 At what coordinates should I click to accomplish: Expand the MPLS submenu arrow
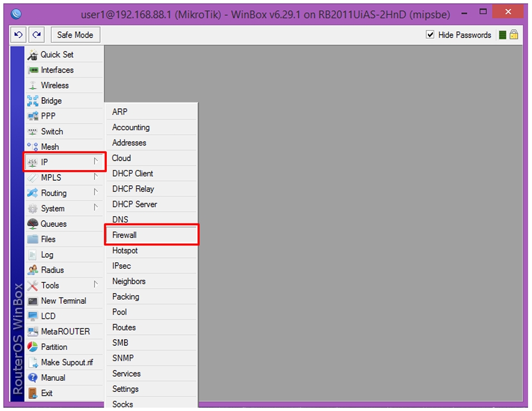point(96,177)
